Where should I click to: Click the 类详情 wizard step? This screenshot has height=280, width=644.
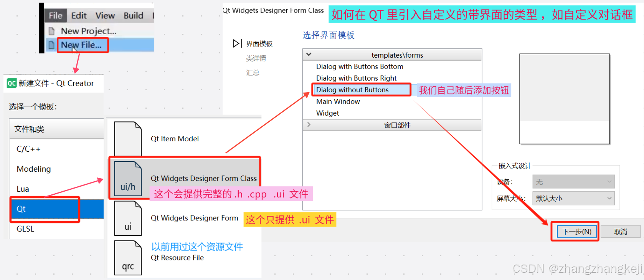pos(256,58)
